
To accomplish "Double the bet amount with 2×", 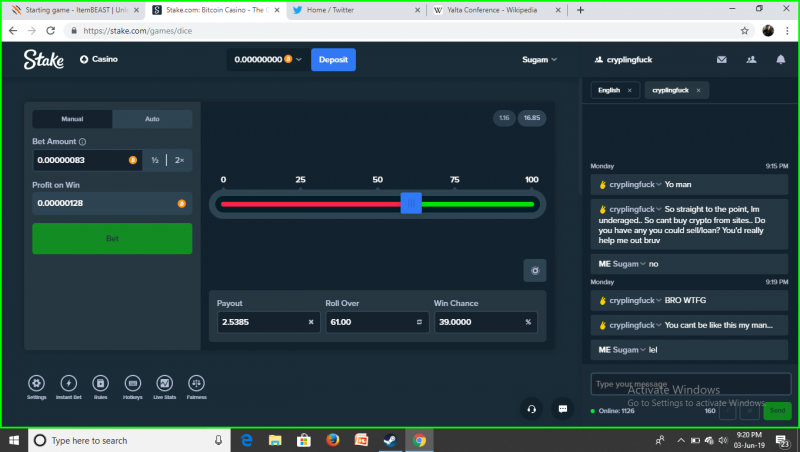I will pos(180,160).
